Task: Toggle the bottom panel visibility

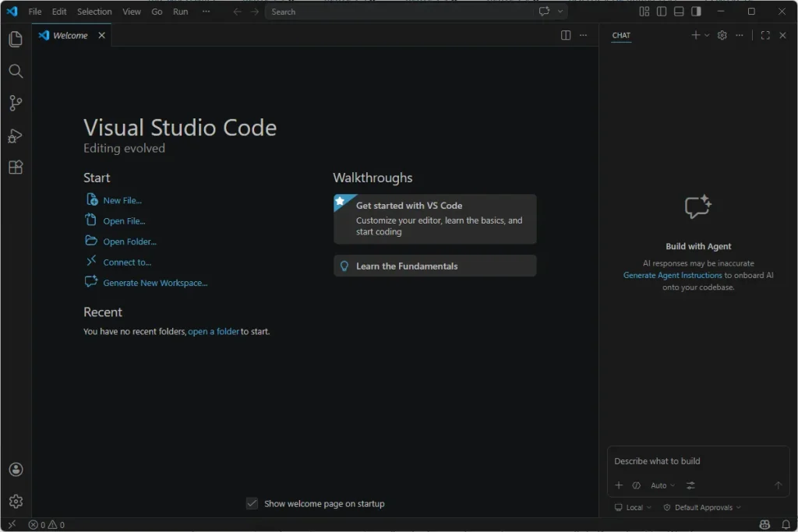Action: [x=679, y=12]
